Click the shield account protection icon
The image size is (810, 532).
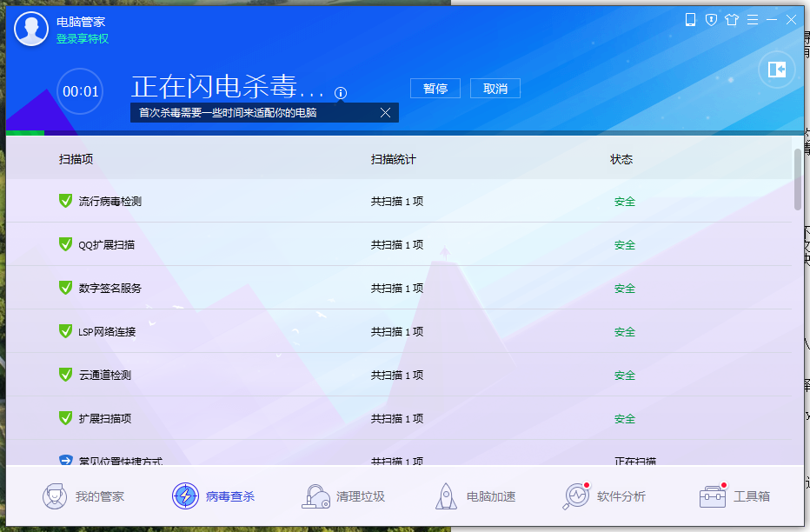711,19
